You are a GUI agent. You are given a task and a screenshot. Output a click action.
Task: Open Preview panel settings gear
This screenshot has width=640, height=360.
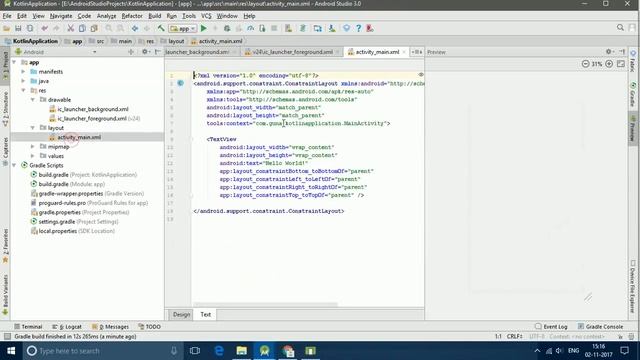point(609,52)
